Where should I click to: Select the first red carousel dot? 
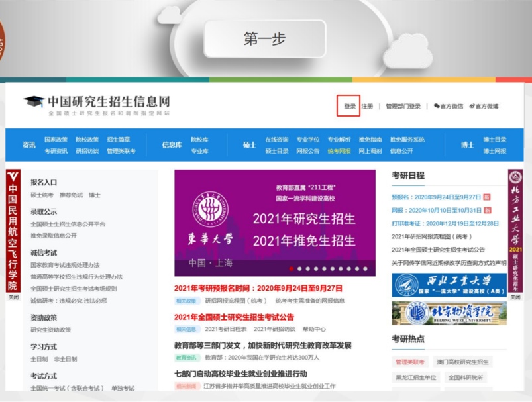290,269
